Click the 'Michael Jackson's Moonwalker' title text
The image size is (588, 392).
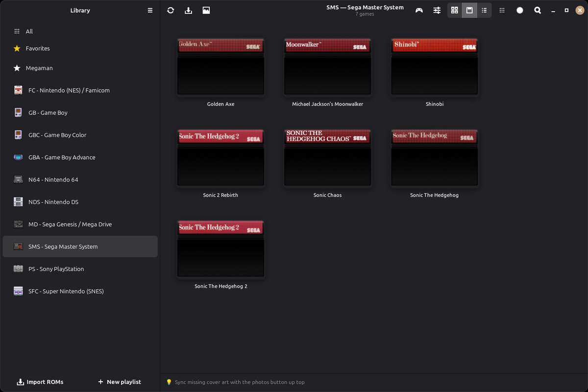click(328, 104)
